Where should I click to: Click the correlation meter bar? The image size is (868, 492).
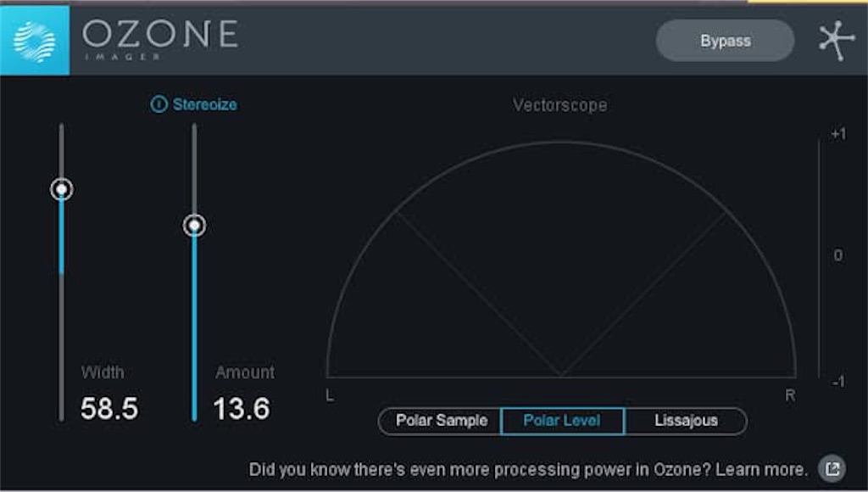pyautogui.click(x=820, y=258)
